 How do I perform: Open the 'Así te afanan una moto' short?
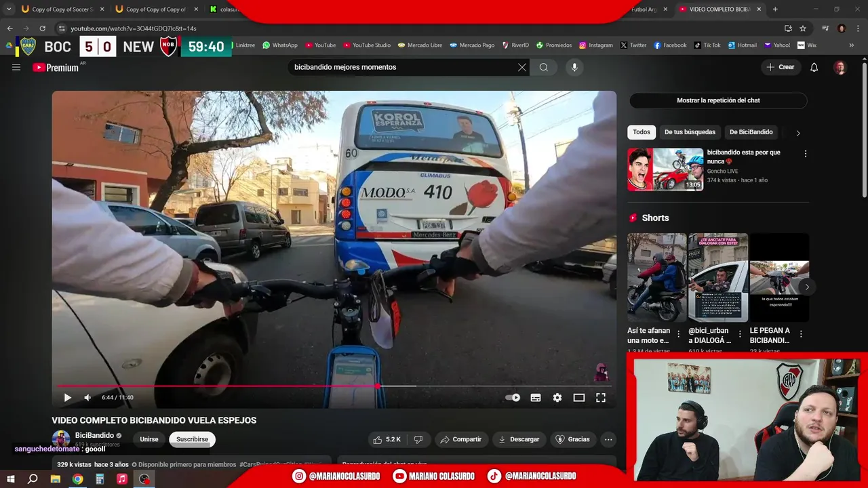[x=656, y=277]
